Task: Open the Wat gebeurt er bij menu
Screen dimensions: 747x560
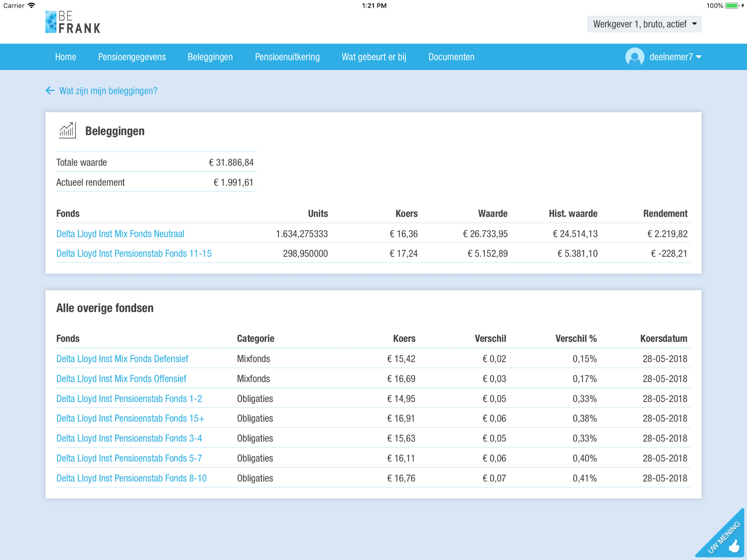Action: pyautogui.click(x=374, y=57)
